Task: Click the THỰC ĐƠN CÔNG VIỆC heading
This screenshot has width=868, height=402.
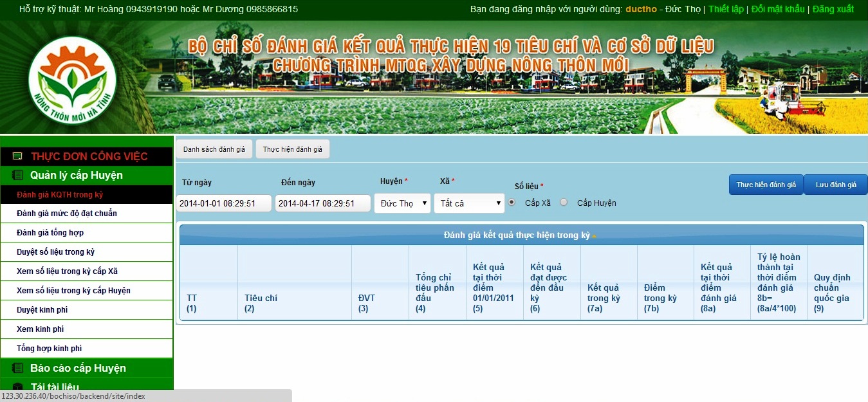Action: click(x=89, y=156)
